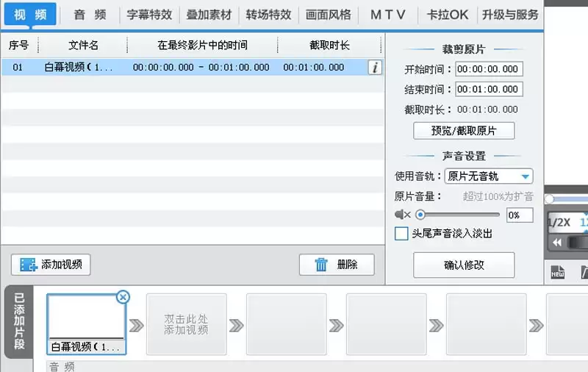Open the 升级与服务 tab

click(509, 15)
